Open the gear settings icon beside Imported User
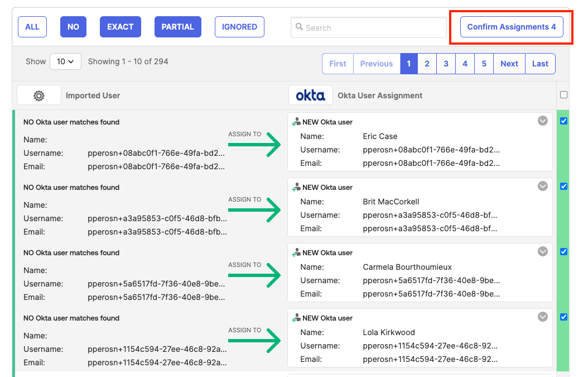The image size is (588, 377). coord(38,96)
